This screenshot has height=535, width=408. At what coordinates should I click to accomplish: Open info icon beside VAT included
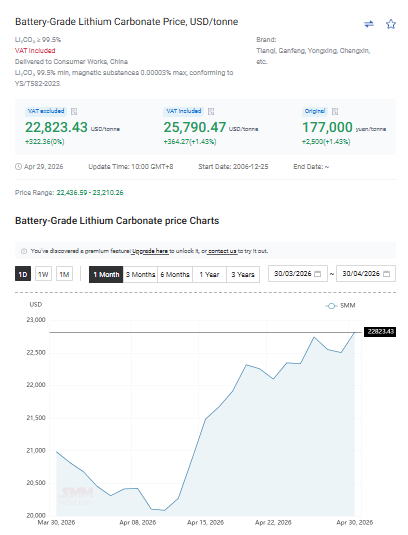click(211, 111)
